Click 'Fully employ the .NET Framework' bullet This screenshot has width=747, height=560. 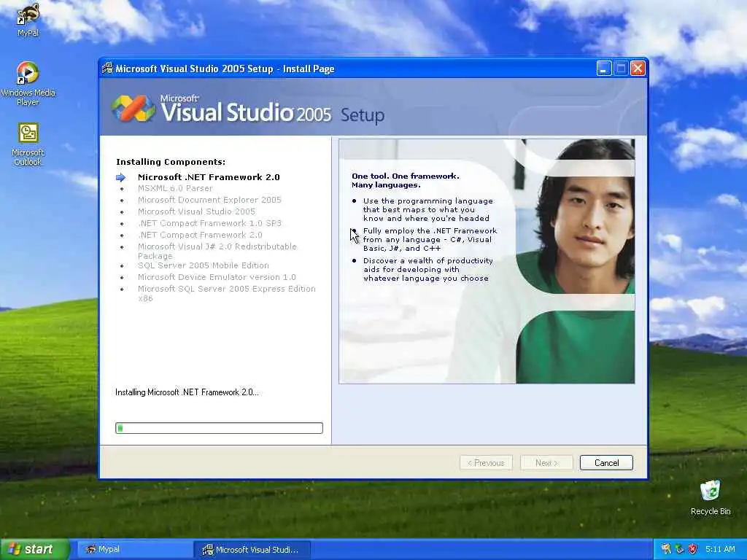[x=430, y=239]
